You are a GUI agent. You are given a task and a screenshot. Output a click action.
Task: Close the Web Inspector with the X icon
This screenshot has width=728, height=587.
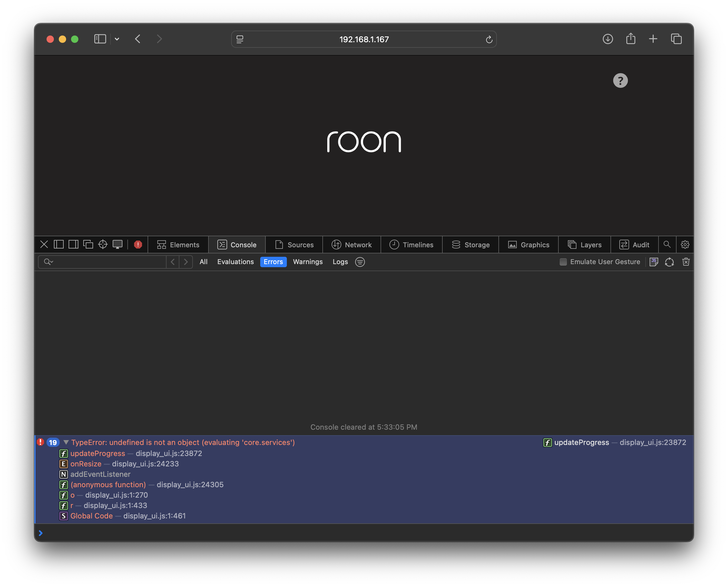coord(44,245)
